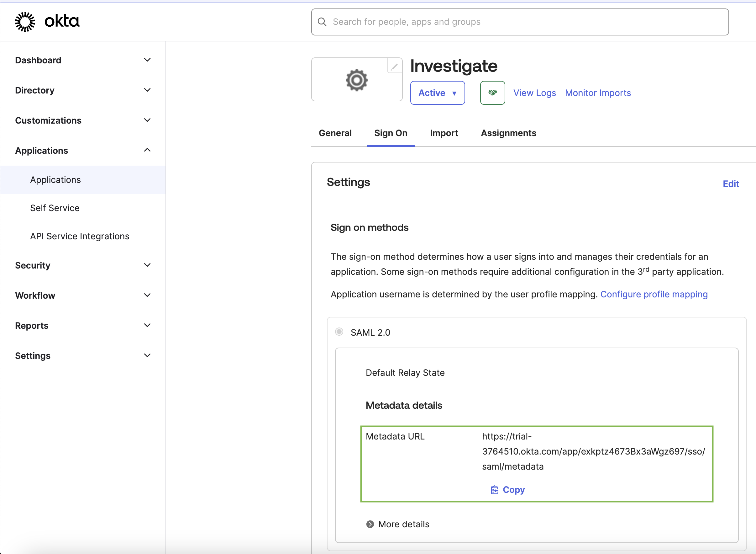Open Monitor Imports

598,93
